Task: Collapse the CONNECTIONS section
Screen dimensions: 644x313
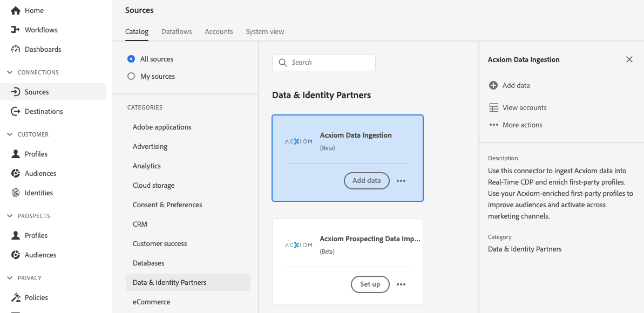Action: click(x=9, y=72)
